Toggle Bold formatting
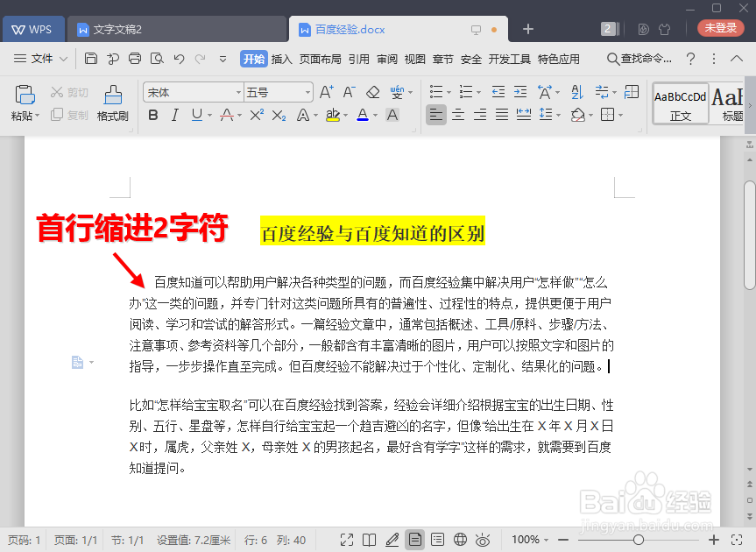 tap(153, 115)
